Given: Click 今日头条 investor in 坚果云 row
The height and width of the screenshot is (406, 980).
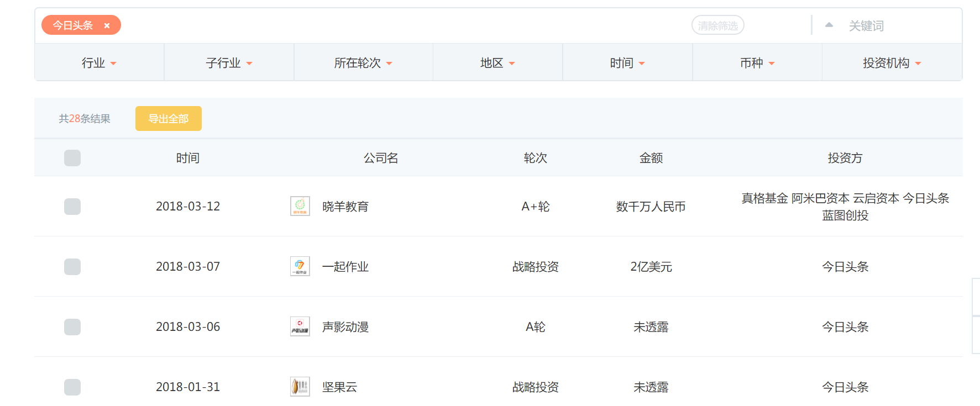Looking at the screenshot, I should coord(845,387).
